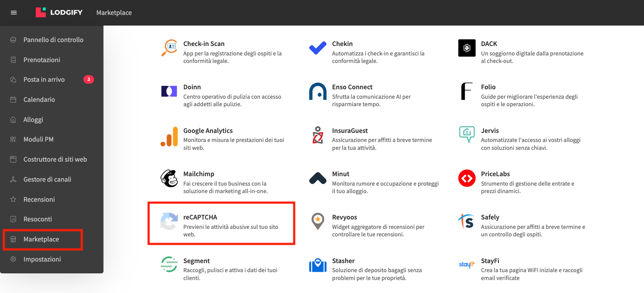Image resolution: width=644 pixels, height=293 pixels.
Task: Click the Stasher luggage icon
Action: (x=318, y=265)
